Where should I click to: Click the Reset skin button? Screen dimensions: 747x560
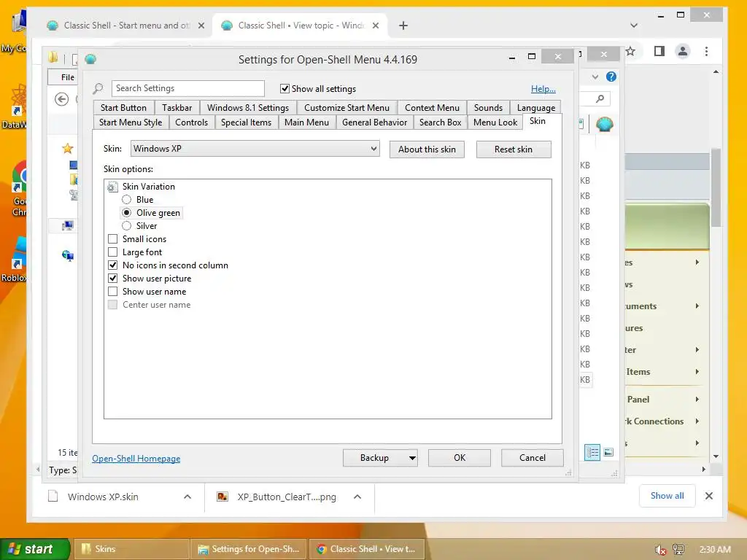point(514,149)
